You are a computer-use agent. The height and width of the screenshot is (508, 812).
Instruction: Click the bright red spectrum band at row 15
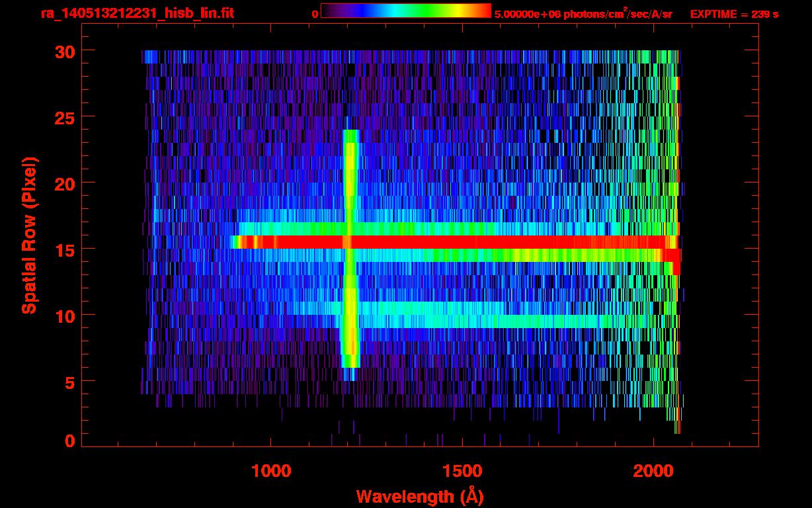(456, 242)
